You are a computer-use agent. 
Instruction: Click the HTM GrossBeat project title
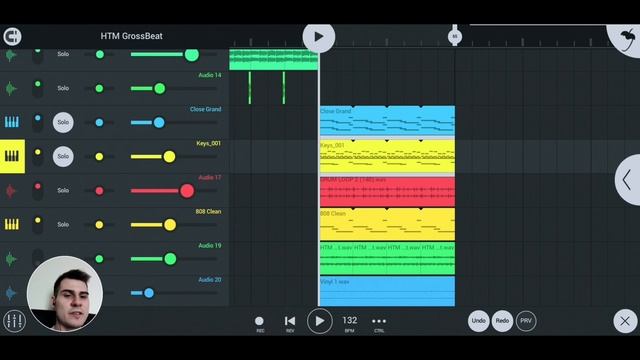(x=131, y=36)
